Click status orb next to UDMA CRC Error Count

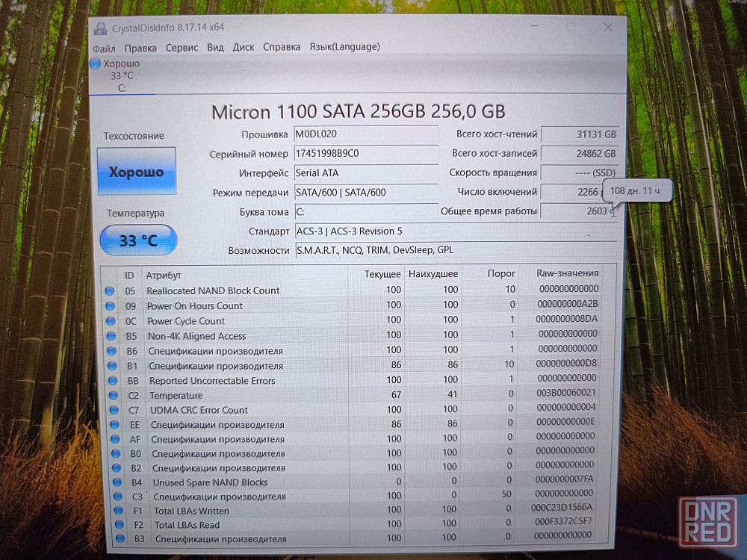113,410
